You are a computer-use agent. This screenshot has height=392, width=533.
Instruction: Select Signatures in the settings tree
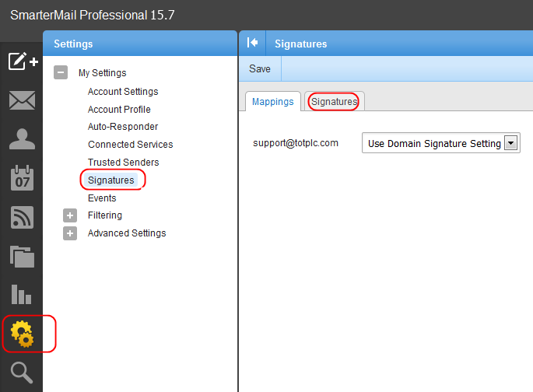110,180
